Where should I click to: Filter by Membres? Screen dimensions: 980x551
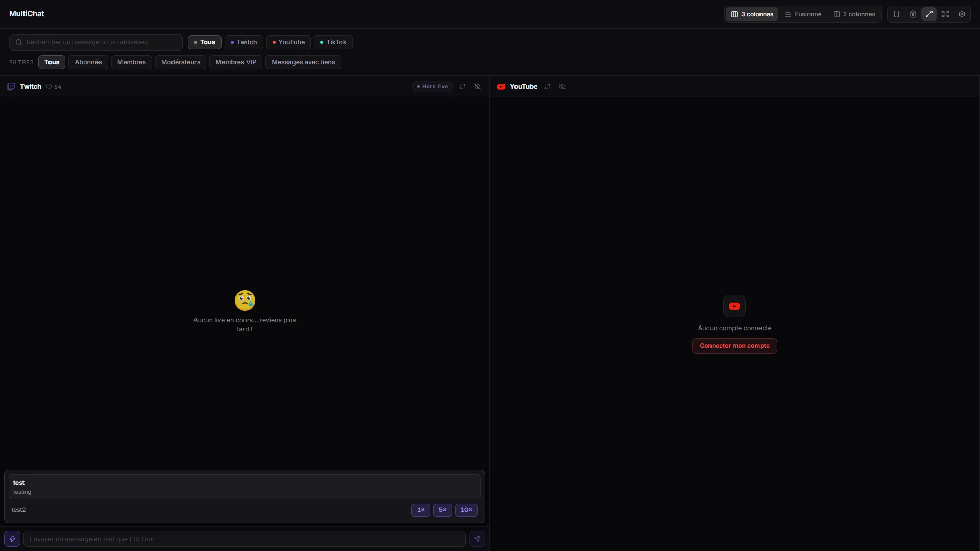(132, 62)
